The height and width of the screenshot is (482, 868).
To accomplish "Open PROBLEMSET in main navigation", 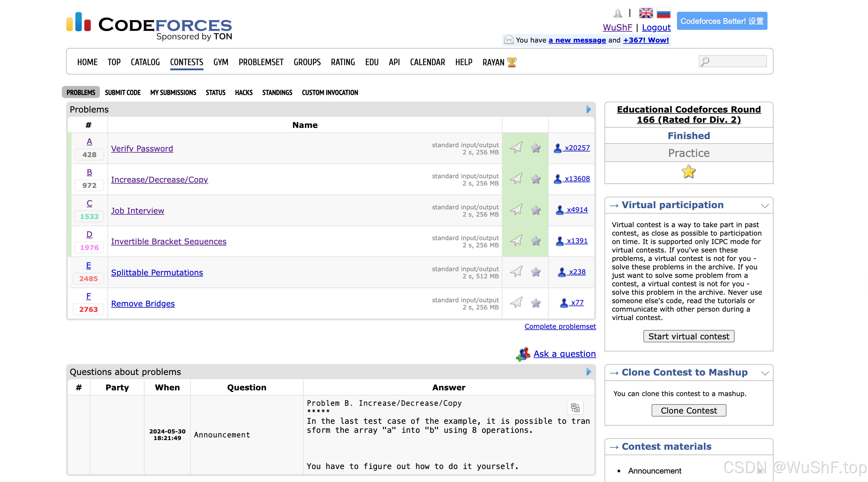I will click(261, 62).
